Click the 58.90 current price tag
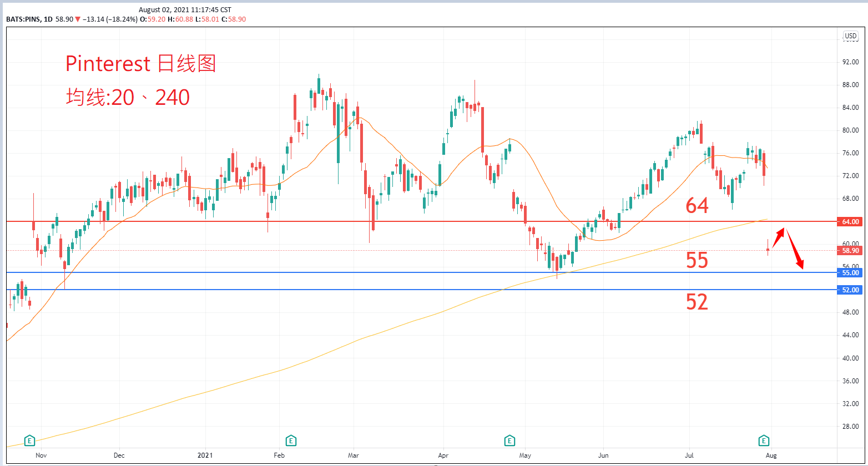This screenshot has height=466, width=868. (x=850, y=251)
